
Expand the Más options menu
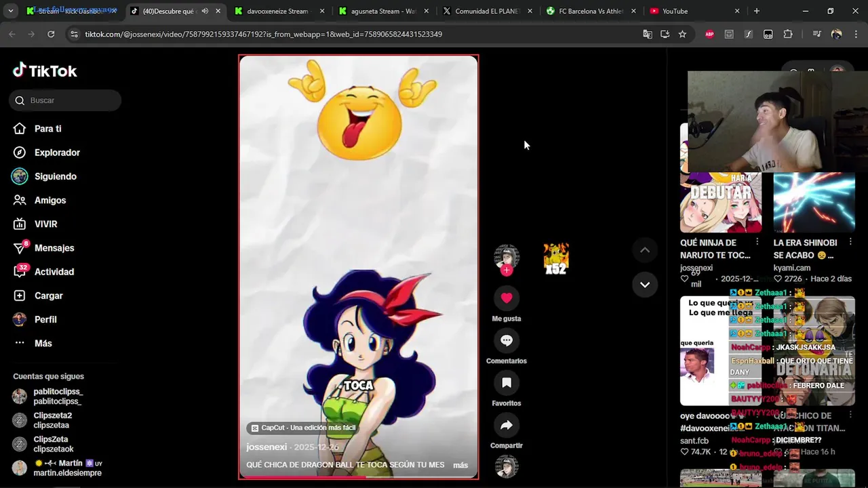(43, 343)
